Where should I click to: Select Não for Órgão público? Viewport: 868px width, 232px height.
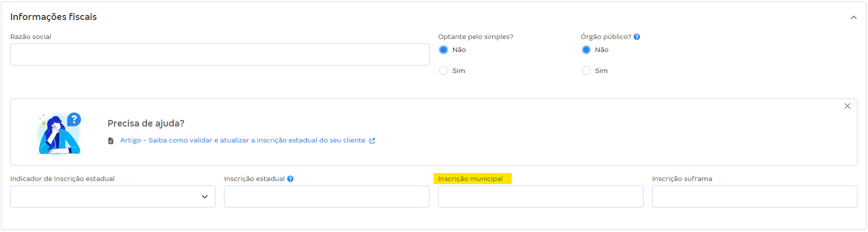(x=586, y=50)
